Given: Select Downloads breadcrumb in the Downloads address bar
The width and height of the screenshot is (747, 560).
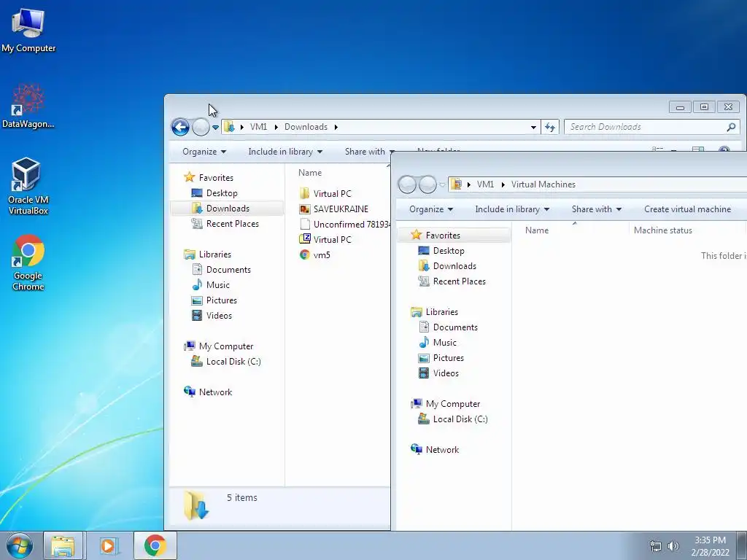Looking at the screenshot, I should tap(306, 127).
